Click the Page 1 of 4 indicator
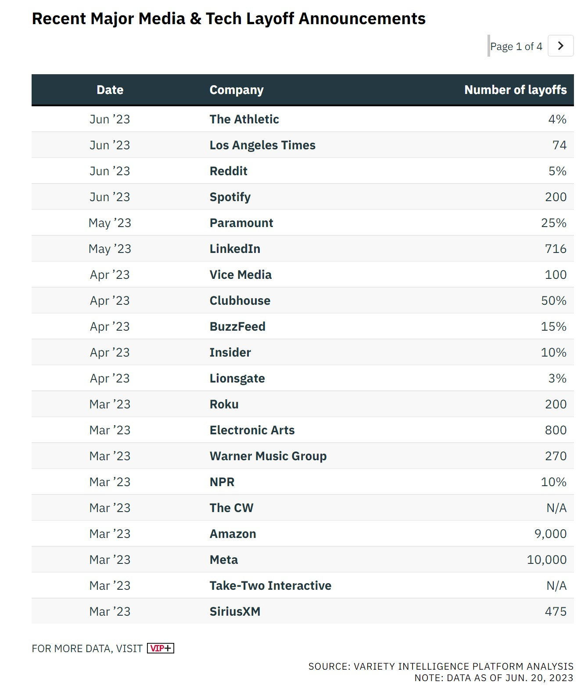Image resolution: width=588 pixels, height=700 pixels. tap(516, 46)
